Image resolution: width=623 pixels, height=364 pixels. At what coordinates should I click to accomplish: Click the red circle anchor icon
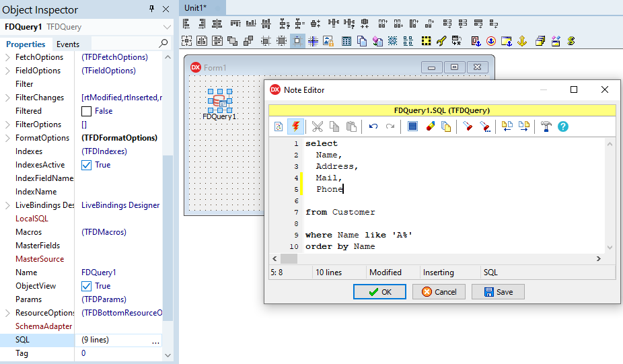(x=491, y=41)
